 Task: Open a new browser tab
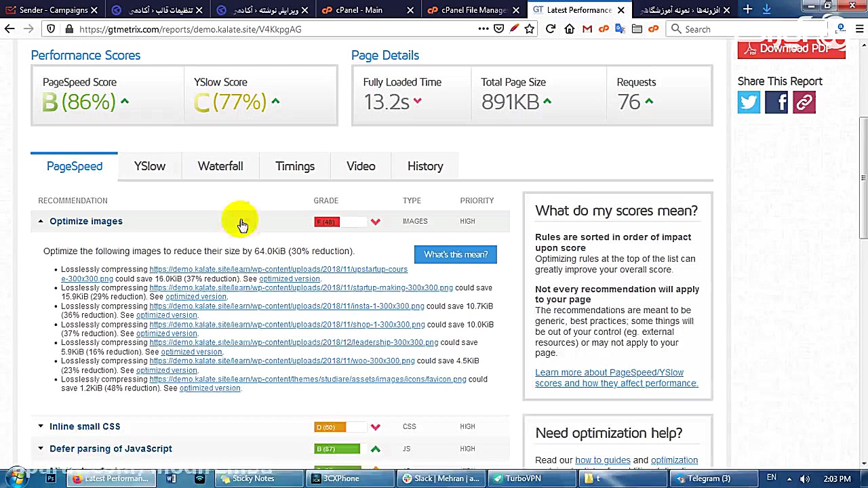coord(747,9)
